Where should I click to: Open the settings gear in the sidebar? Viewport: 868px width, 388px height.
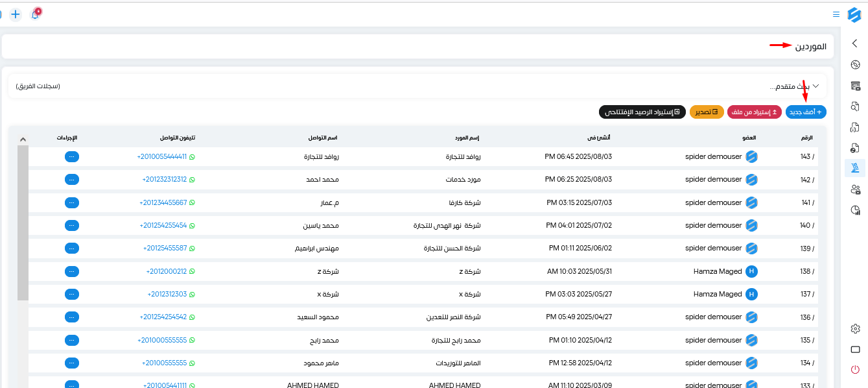(855, 329)
